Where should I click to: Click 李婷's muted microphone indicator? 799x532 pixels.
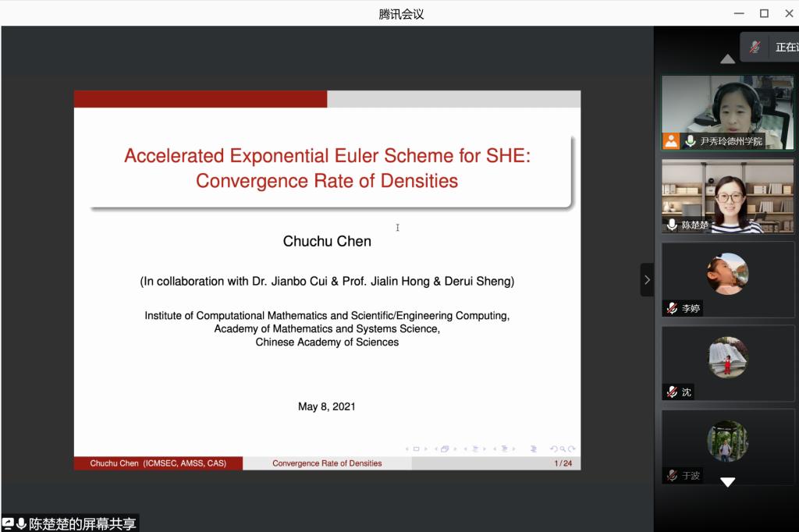coord(672,308)
